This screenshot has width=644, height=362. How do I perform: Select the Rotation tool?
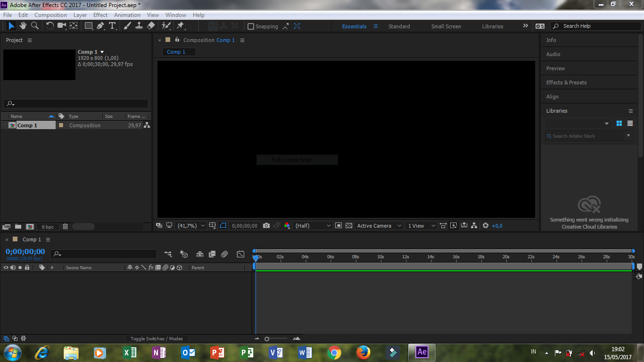tap(50, 26)
